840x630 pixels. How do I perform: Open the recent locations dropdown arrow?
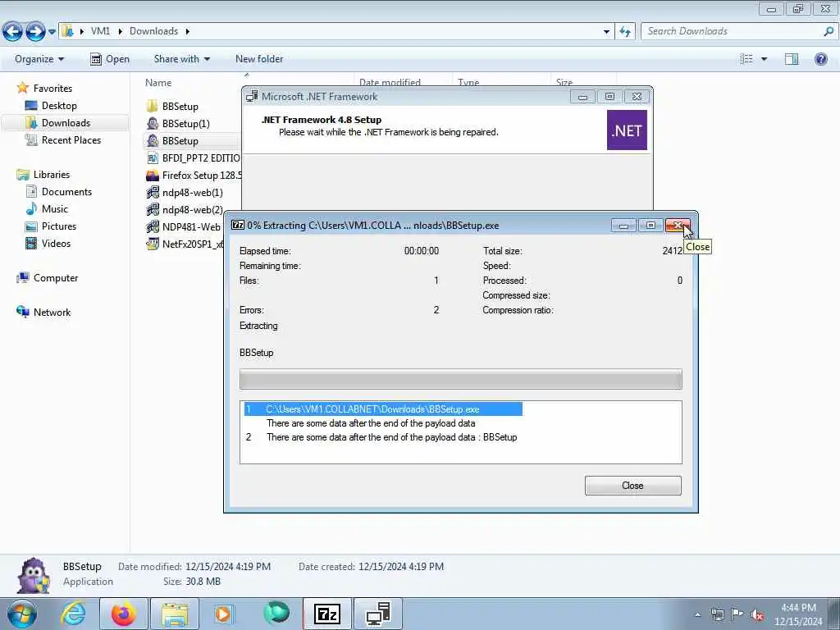click(x=52, y=32)
